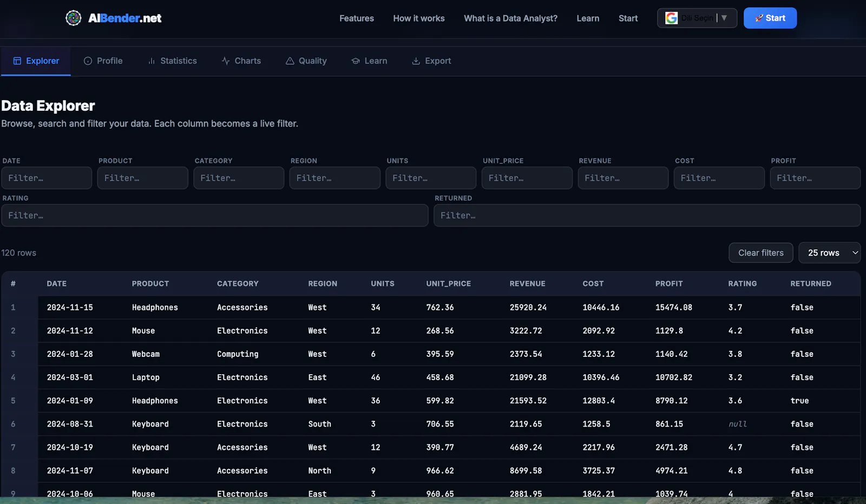The height and width of the screenshot is (504, 866).
Task: Click the How it works link
Action: pos(419,18)
